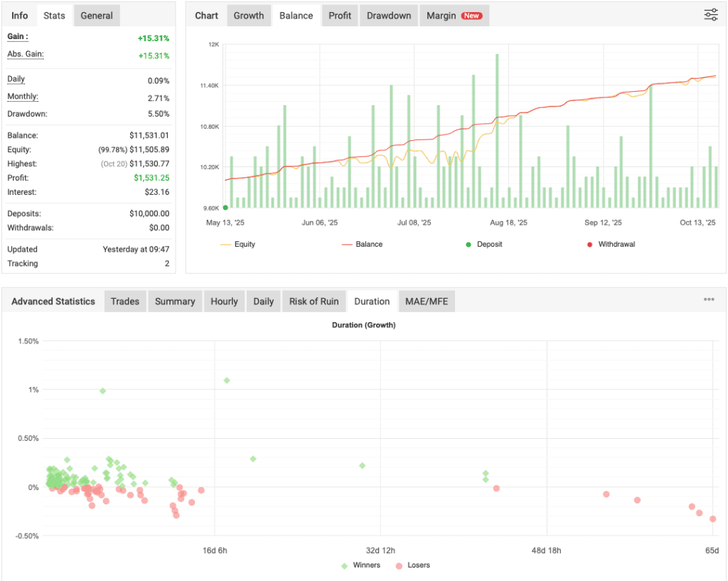Open the ellipsis options menu on statistics panel
This screenshot has height=581, width=728.
coord(709,299)
